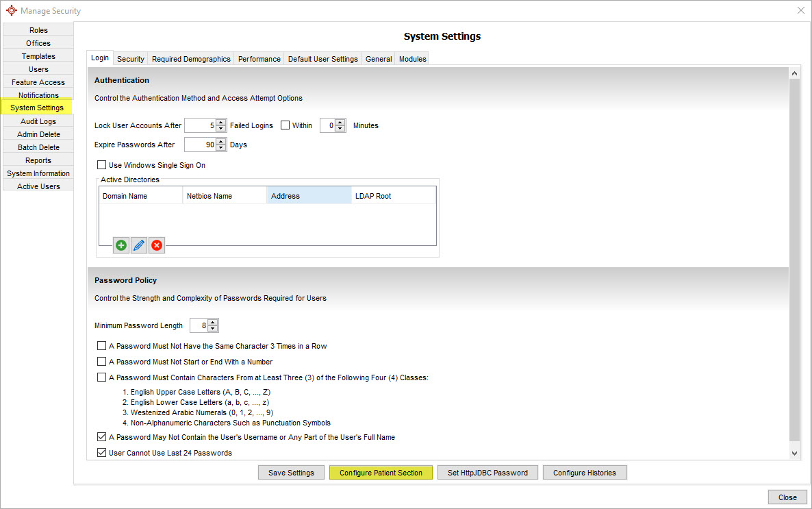Click the Manage Security app icon in title bar

11,10
